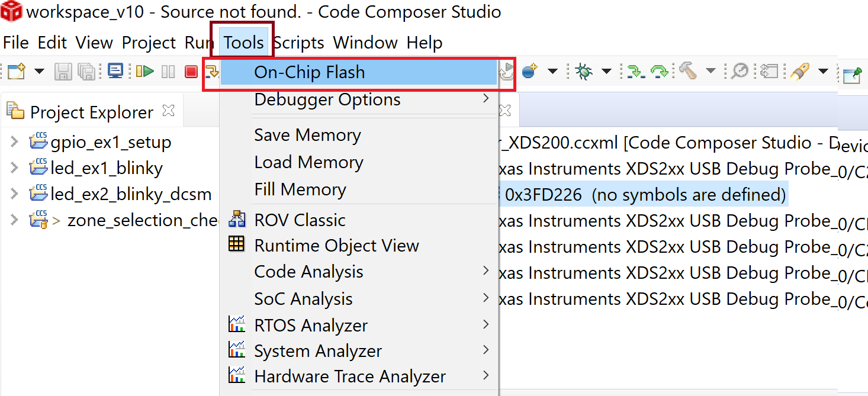Viewport: 868px width, 396px height.
Task: Open the Window menu
Action: click(x=365, y=42)
